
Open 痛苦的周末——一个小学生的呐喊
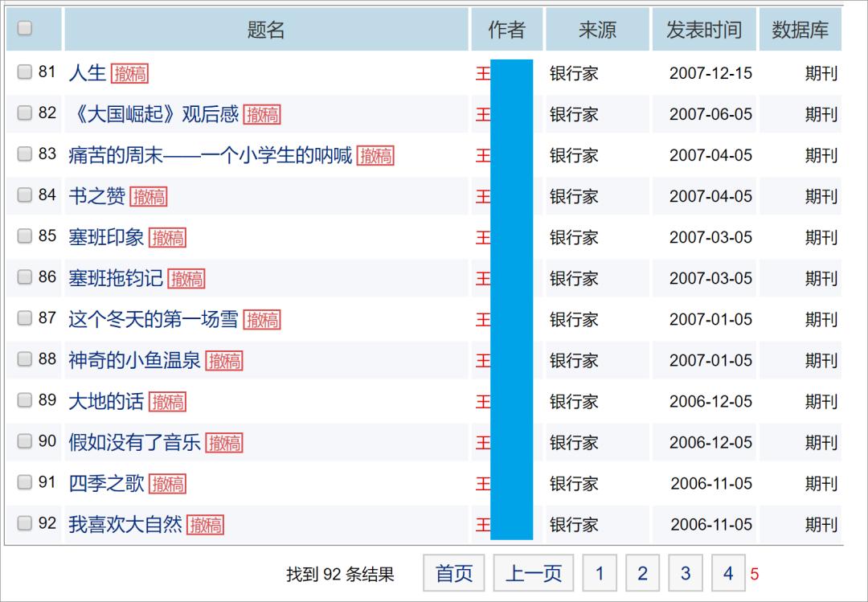[x=210, y=155]
